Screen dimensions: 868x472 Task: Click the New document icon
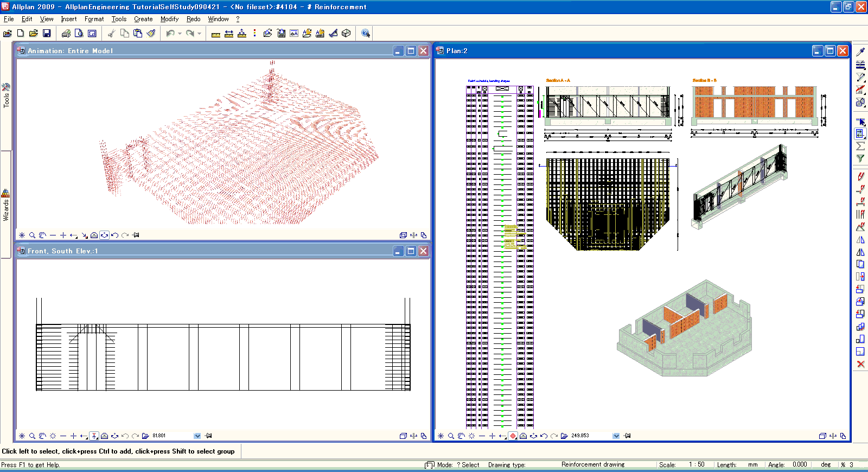click(21, 34)
